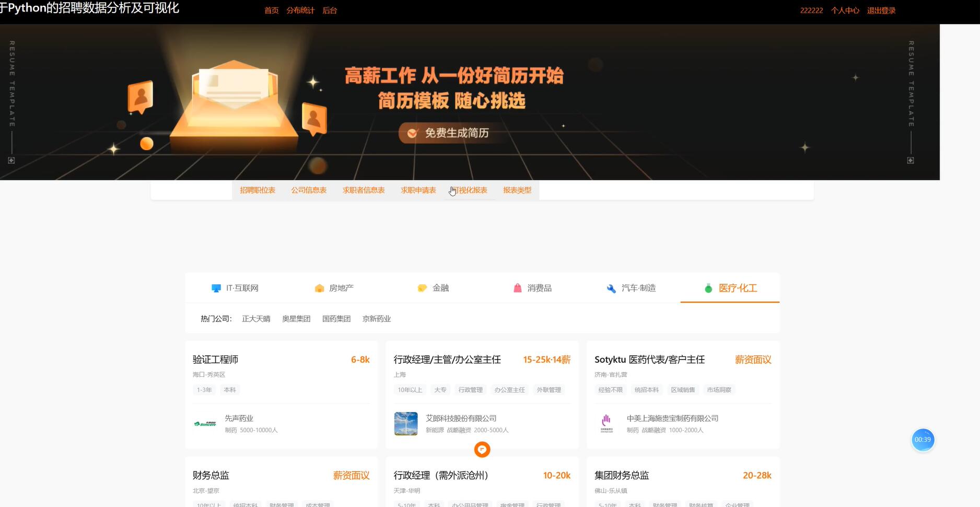Open the 报表类型 selector
This screenshot has width=980, height=507.
click(517, 190)
